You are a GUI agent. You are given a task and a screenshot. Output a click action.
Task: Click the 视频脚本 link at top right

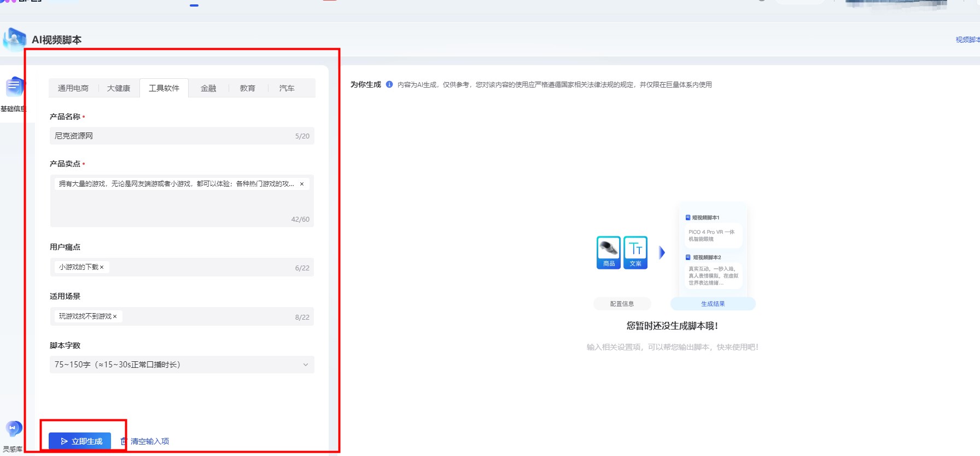(967, 40)
